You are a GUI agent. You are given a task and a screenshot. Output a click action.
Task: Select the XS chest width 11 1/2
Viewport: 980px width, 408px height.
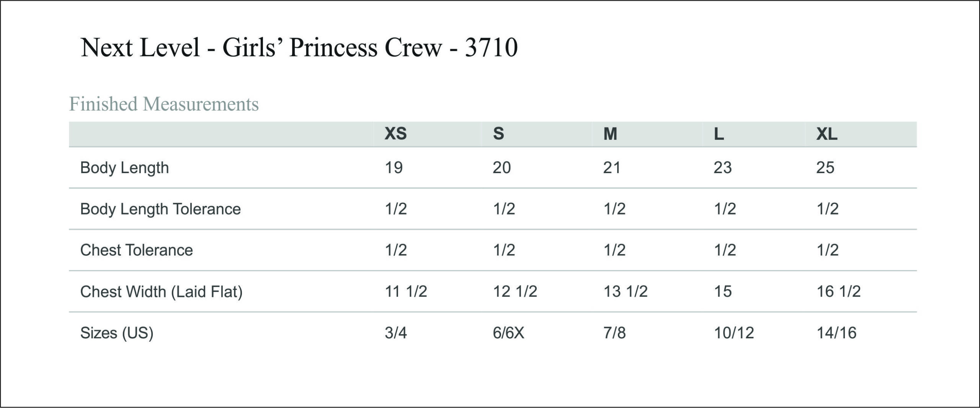click(406, 292)
